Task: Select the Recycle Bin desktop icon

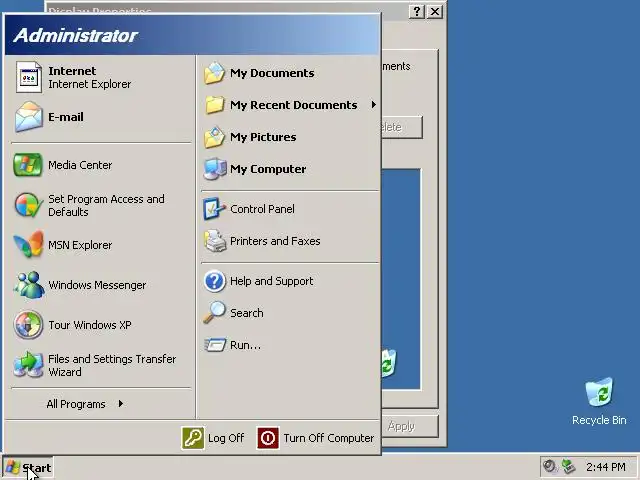Action: [x=599, y=392]
